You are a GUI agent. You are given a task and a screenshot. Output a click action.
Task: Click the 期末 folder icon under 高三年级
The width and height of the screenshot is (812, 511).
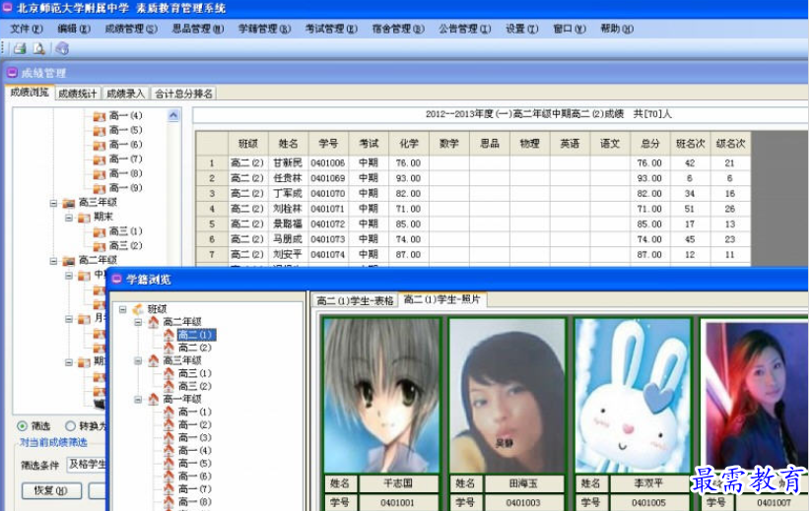[85, 218]
